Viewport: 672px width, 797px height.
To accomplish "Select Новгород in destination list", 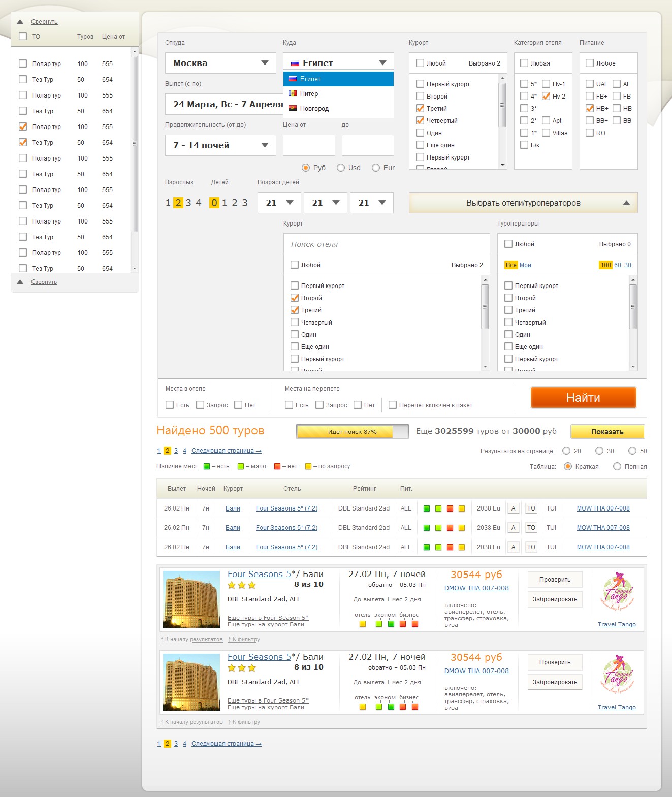I will [x=338, y=108].
